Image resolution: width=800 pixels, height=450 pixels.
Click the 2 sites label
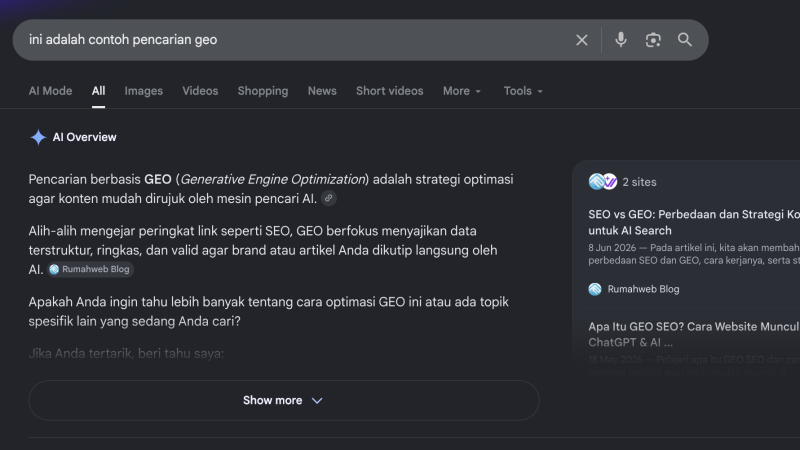[x=639, y=182]
